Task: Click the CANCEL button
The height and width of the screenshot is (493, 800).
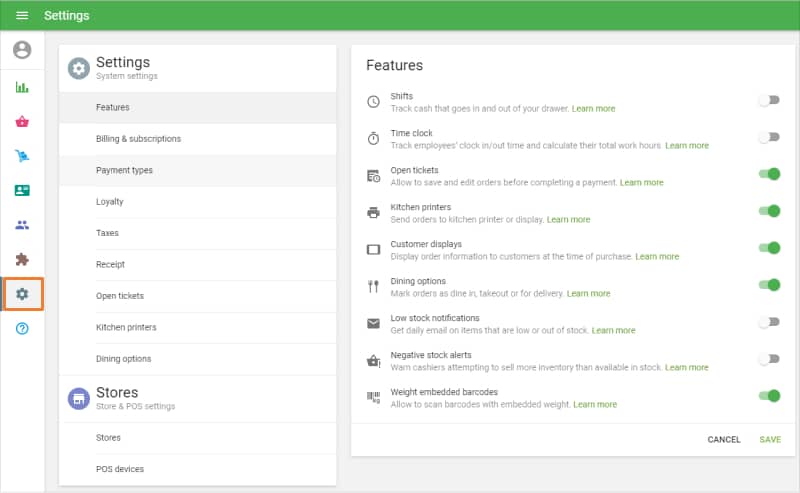Action: click(x=723, y=439)
